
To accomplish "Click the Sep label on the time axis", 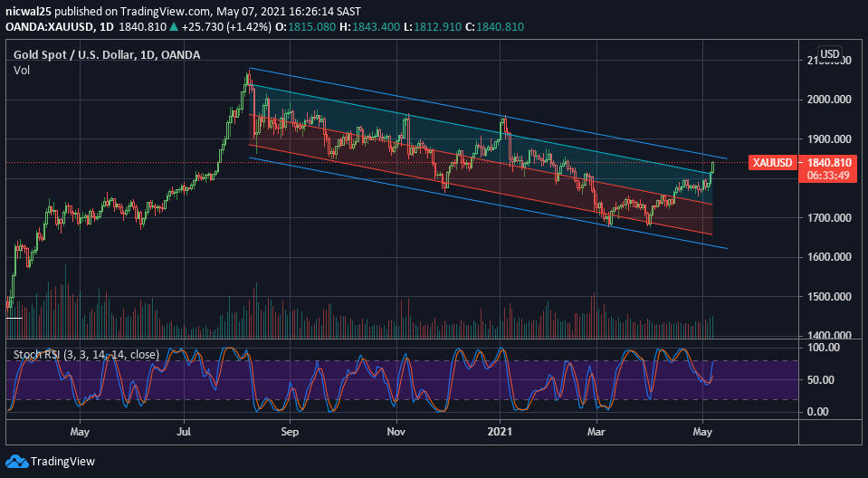I will pos(290,432).
